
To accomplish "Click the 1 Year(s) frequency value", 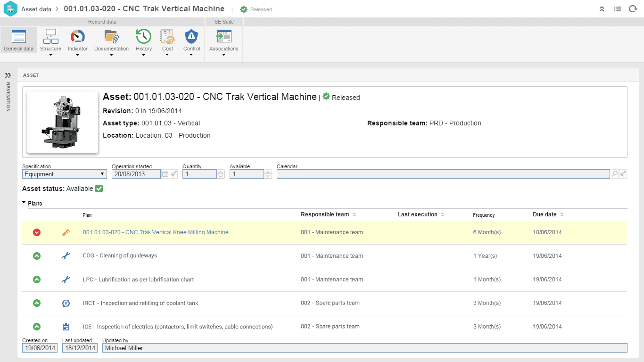I will click(x=485, y=256).
